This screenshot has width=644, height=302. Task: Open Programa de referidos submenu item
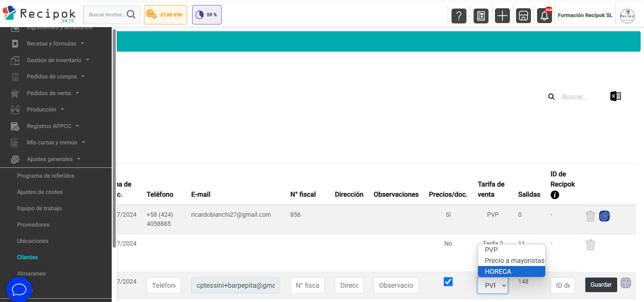pyautogui.click(x=45, y=176)
